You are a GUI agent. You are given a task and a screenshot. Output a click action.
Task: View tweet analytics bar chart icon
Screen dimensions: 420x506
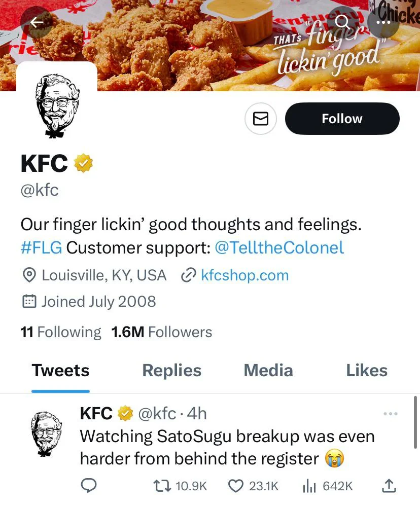tap(309, 486)
